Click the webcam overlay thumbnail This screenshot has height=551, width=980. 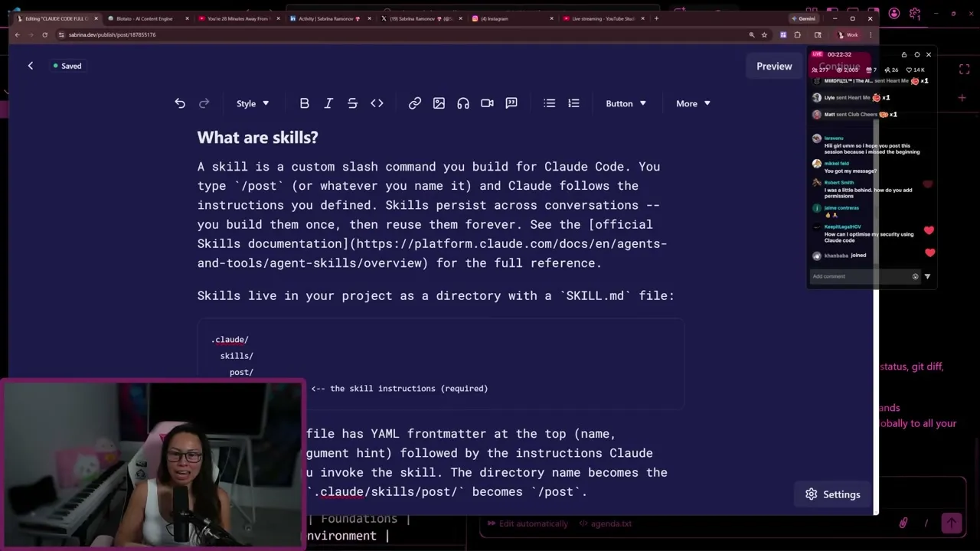(x=153, y=464)
